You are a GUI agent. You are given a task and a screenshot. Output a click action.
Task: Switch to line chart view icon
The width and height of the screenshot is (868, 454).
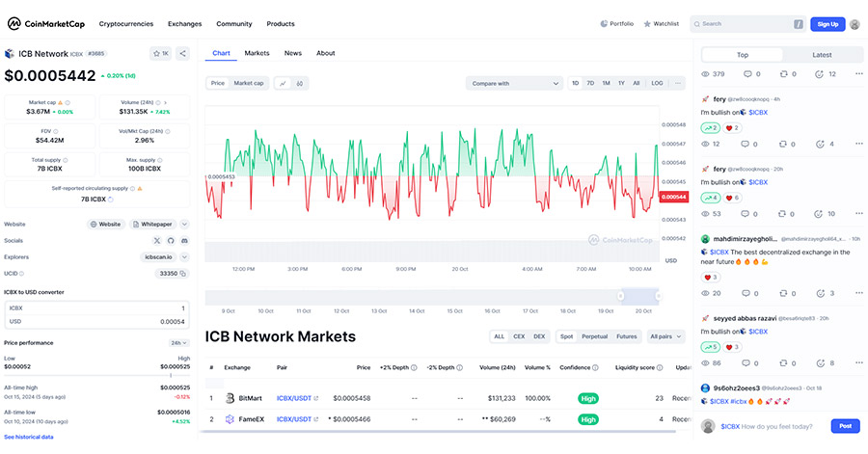click(x=283, y=84)
